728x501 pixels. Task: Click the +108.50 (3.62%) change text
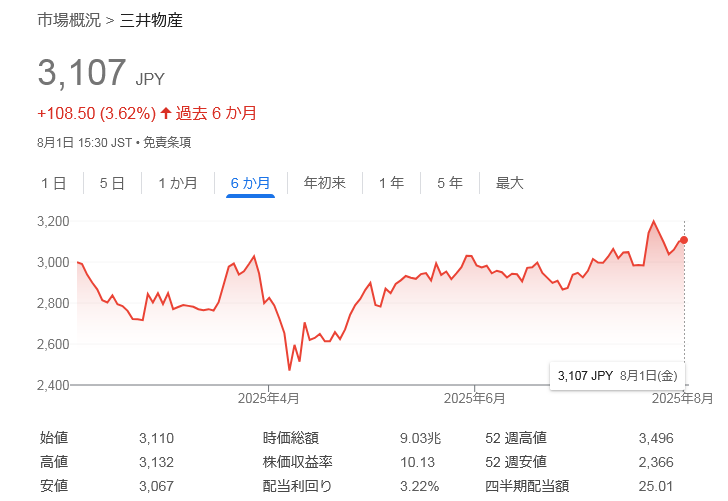tap(97, 113)
